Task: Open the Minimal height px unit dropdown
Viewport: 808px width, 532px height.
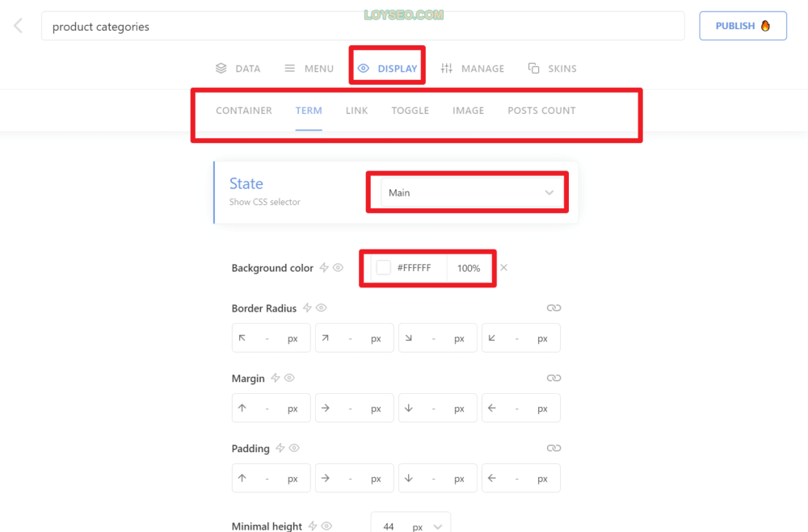Action: 427,526
